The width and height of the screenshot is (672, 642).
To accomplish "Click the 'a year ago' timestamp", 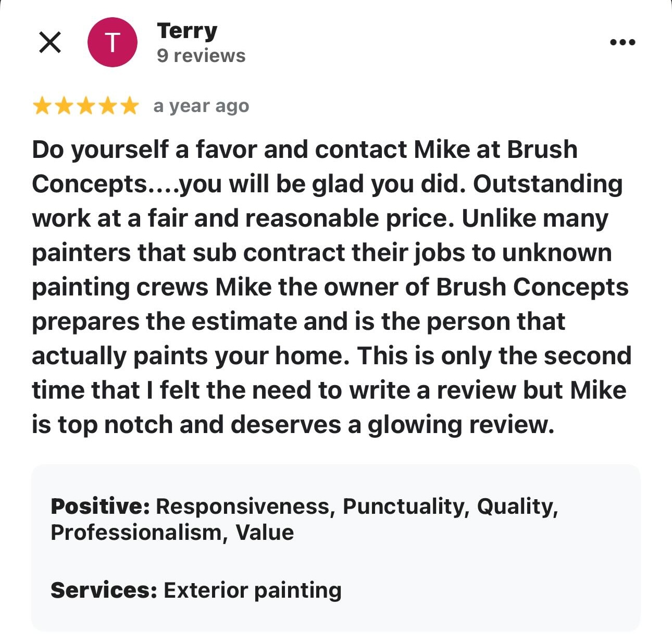I will (201, 105).
